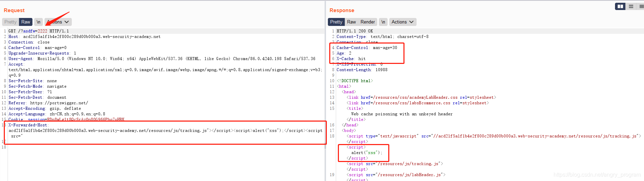The height and width of the screenshot is (181, 644).
Task: Select the Pretty tab in the Response panel
Action: [336, 22]
